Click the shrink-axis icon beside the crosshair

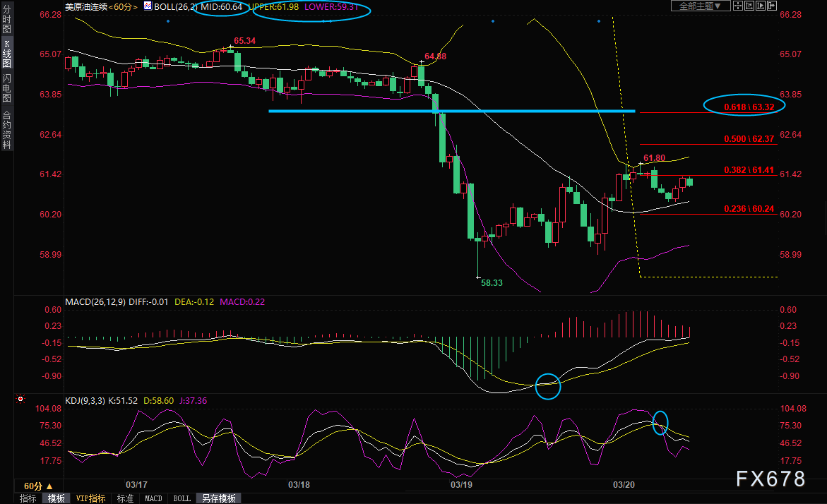click(749, 6)
